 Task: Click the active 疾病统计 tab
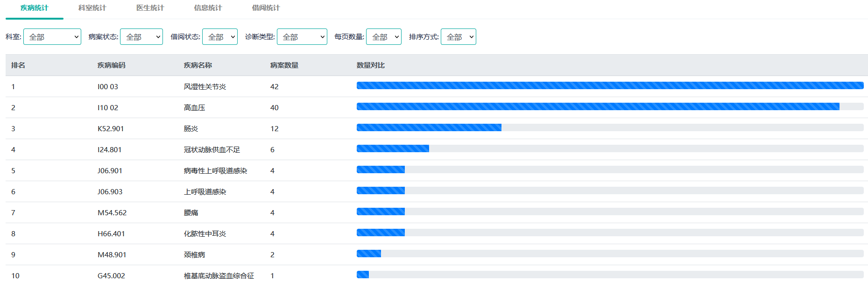click(x=34, y=8)
